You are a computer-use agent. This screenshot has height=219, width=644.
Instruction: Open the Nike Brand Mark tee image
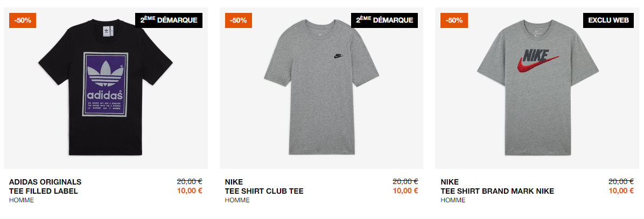pos(537,88)
